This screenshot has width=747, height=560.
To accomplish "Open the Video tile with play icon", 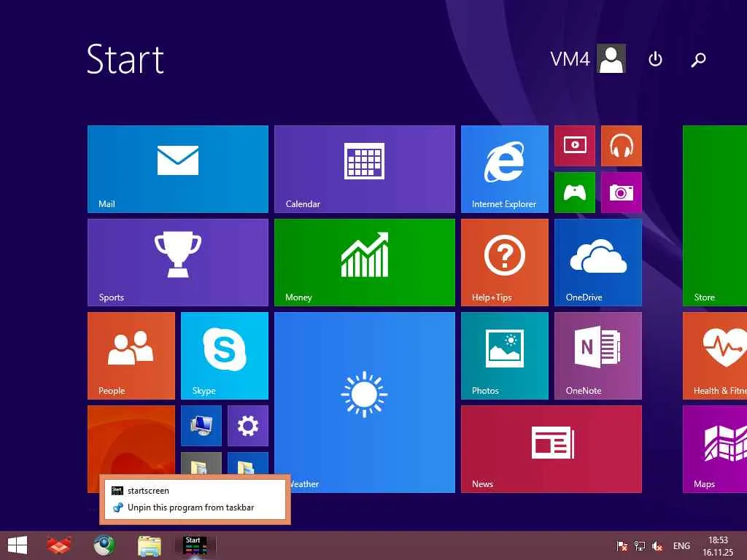I will (575, 146).
